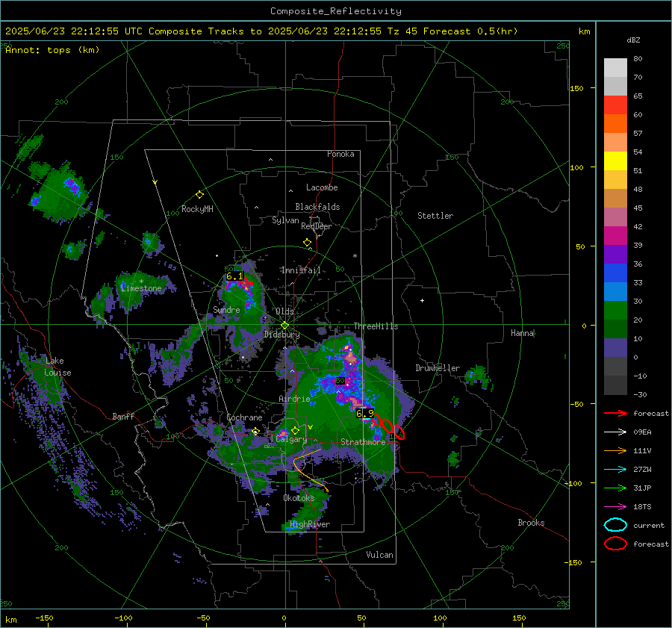Click the Lake Louise label
Image resolution: width=672 pixels, height=628 pixels.
pyautogui.click(x=57, y=367)
